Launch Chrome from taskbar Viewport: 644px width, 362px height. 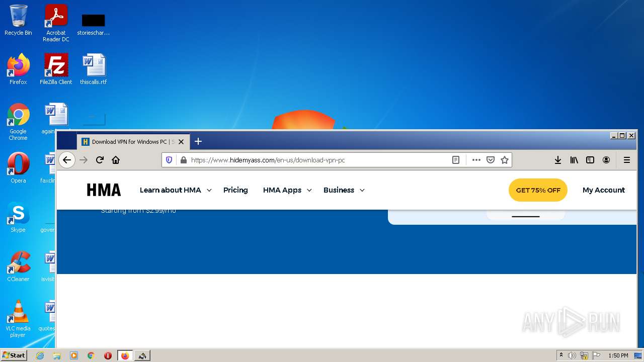pyautogui.click(x=91, y=355)
